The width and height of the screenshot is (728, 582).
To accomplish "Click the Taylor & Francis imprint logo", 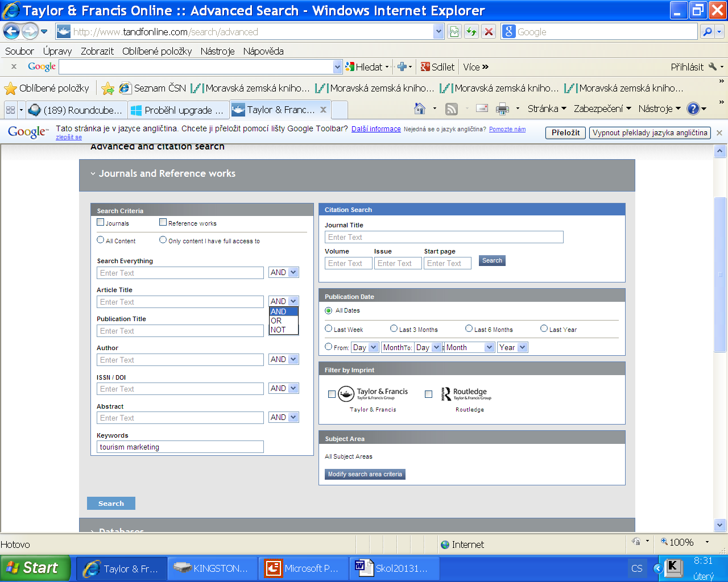I will (374, 393).
